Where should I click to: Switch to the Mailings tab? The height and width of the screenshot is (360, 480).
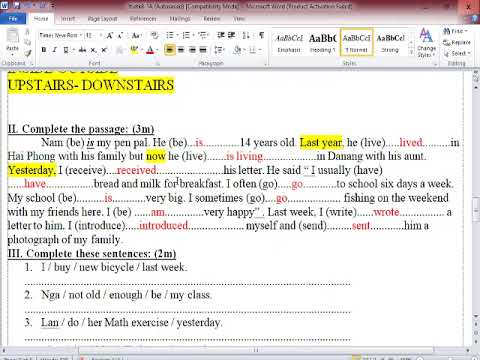click(x=180, y=19)
